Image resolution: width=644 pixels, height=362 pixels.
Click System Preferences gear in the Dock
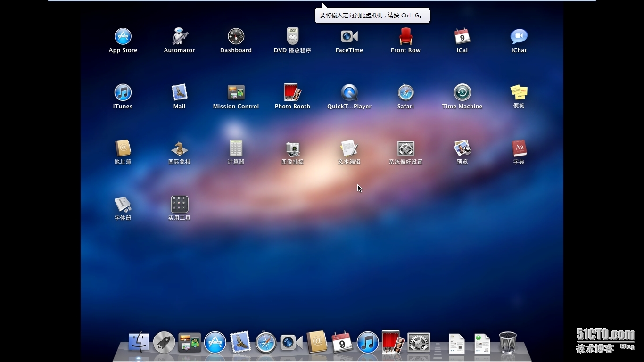(419, 343)
